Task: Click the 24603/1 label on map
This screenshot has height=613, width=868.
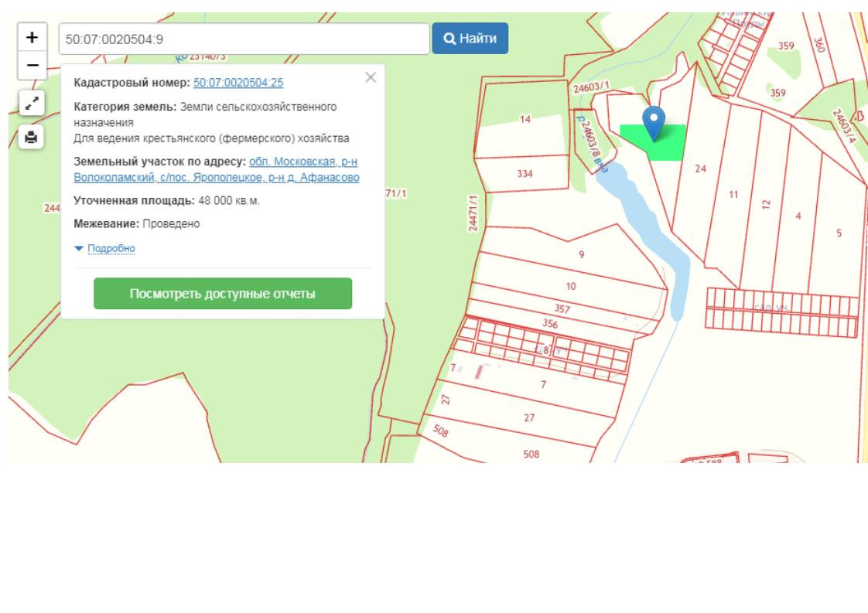Action: pos(591,87)
